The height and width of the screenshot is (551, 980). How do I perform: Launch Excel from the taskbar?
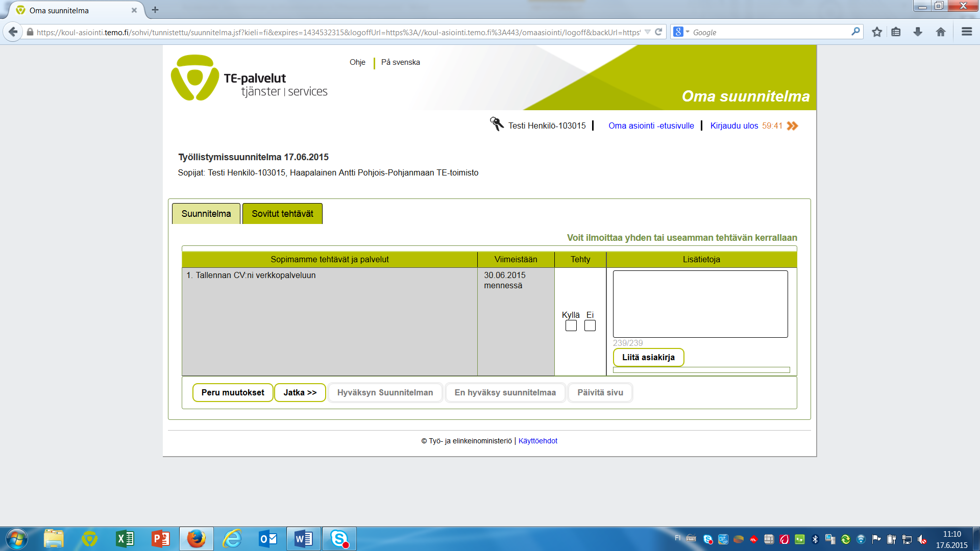tap(125, 539)
